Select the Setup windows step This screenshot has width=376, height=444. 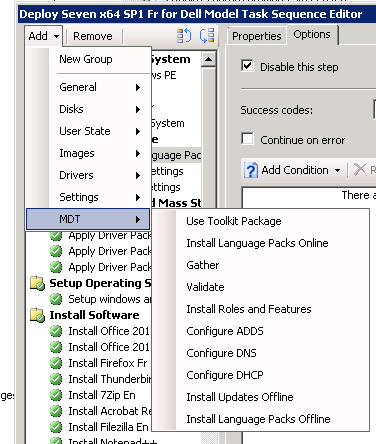pyautogui.click(x=110, y=299)
